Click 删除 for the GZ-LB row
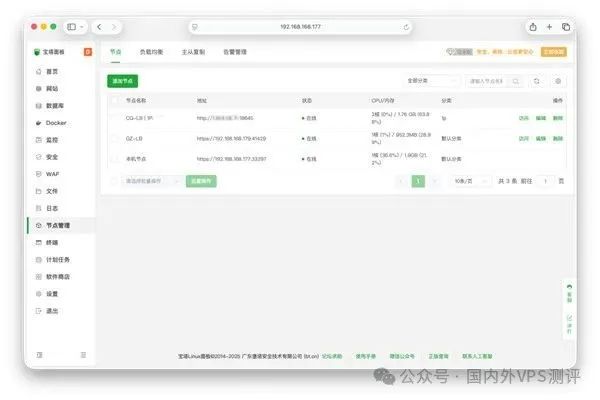Image resolution: width=600 pixels, height=400 pixels. click(x=558, y=138)
